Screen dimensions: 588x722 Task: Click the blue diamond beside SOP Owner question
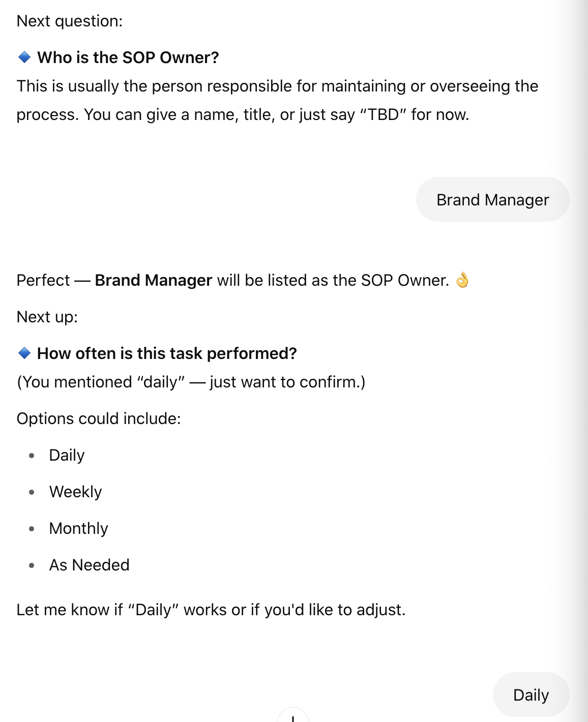coord(24,57)
